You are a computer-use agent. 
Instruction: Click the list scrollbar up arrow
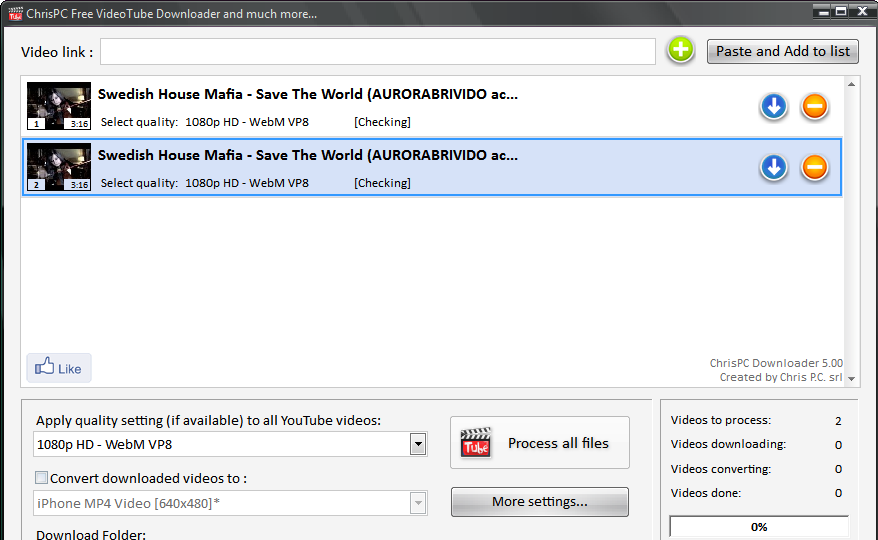point(851,85)
